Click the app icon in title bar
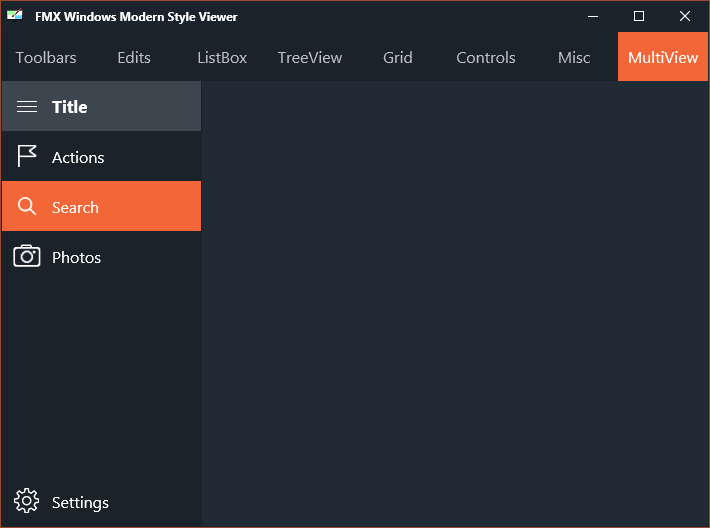The image size is (710, 528). (x=14, y=15)
